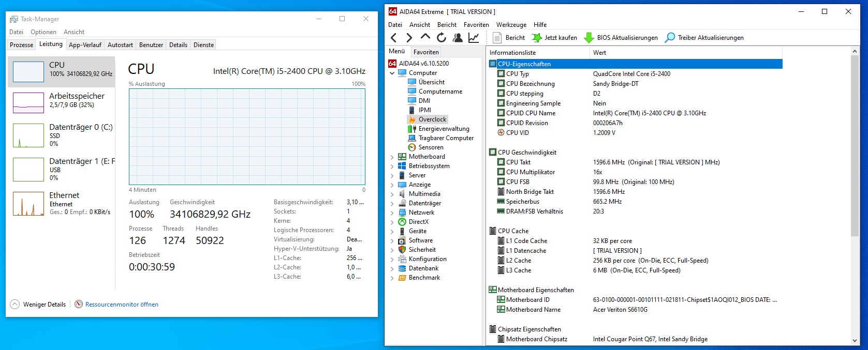Select Datenbank tree item
Viewport: 868px width, 350px height.
pyautogui.click(x=418, y=268)
